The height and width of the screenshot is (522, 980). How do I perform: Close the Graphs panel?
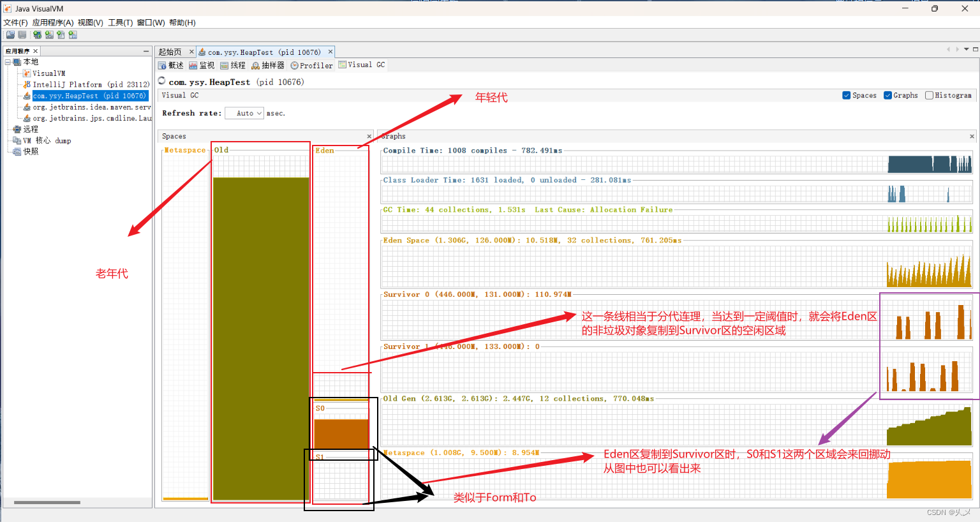tap(972, 136)
